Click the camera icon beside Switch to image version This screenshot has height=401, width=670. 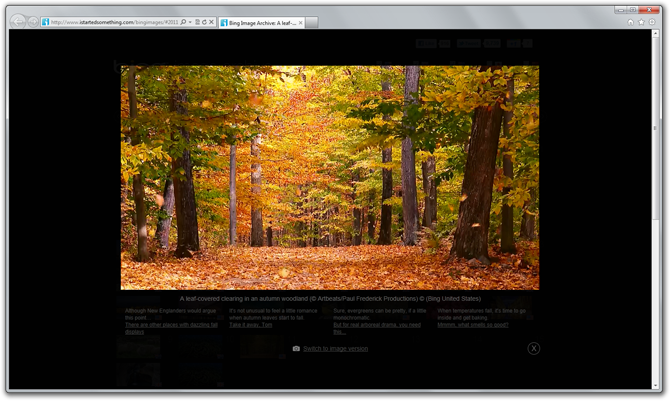(296, 349)
